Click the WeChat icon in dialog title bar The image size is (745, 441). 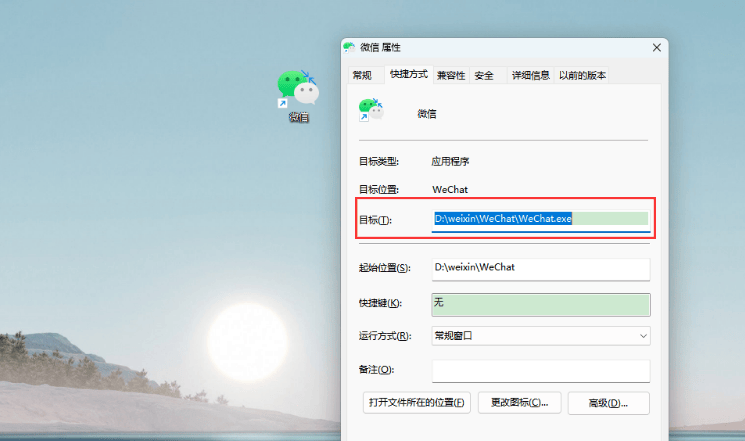pyautogui.click(x=349, y=47)
